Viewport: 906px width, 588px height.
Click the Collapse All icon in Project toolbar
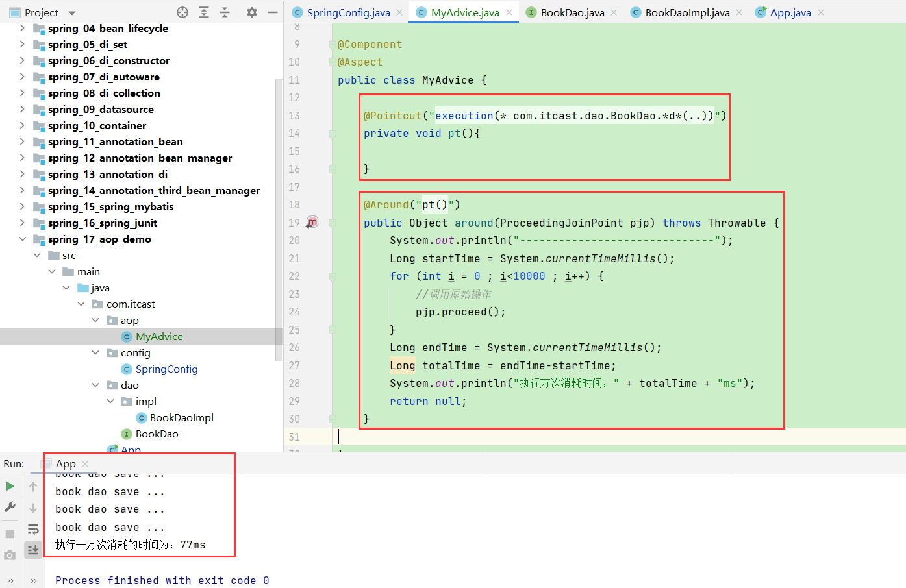(225, 12)
